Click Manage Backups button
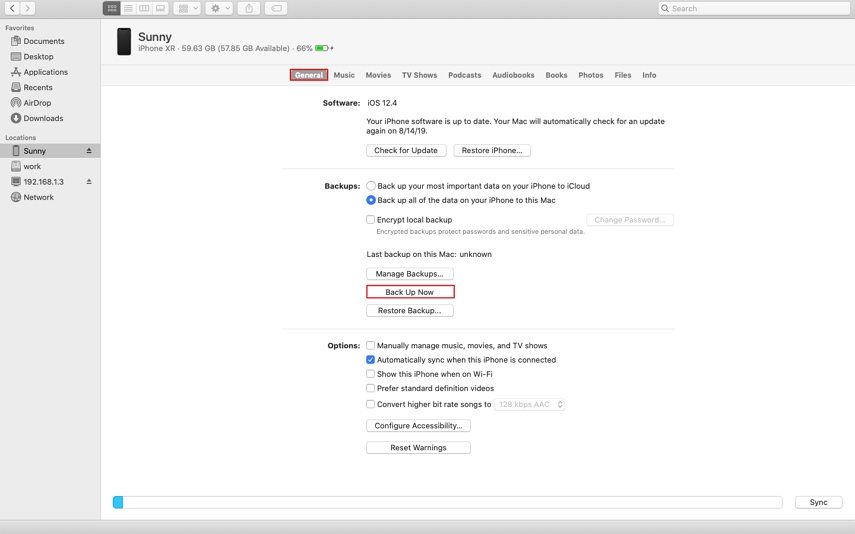 click(x=410, y=274)
